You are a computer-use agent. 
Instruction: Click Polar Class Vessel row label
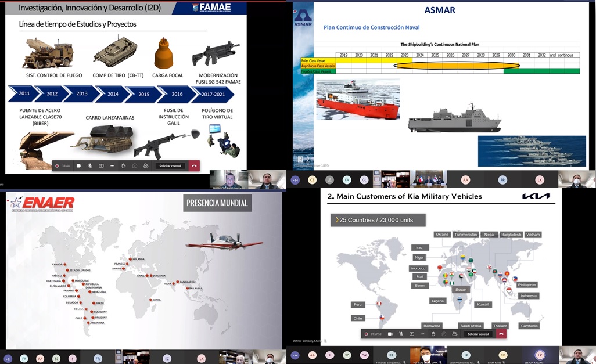[x=318, y=61]
